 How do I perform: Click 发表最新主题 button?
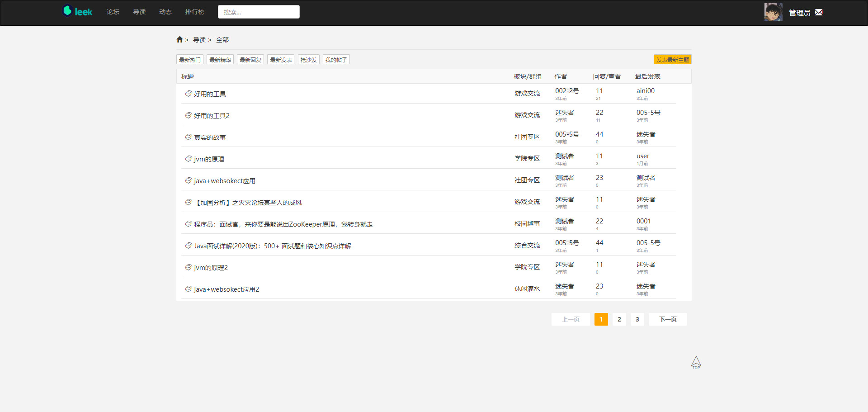tap(673, 60)
